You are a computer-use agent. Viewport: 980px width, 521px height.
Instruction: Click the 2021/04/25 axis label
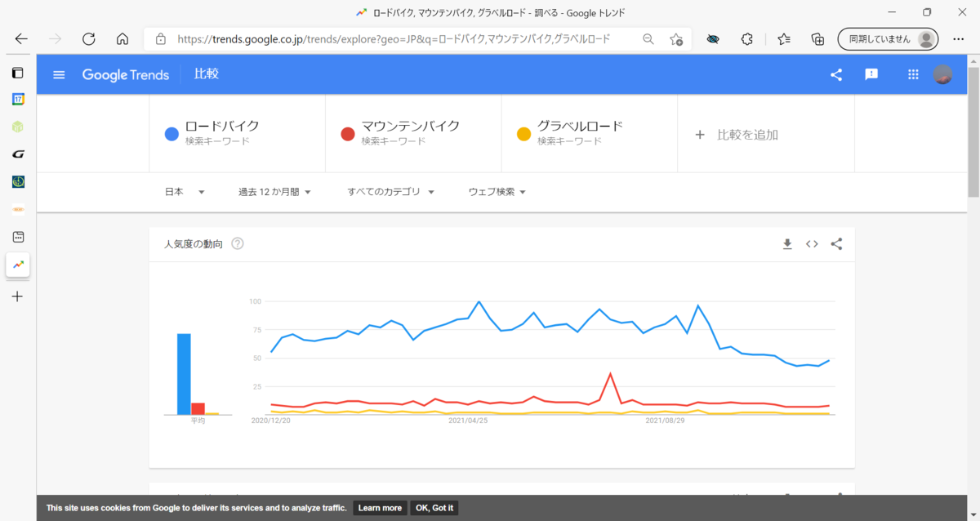(x=468, y=421)
